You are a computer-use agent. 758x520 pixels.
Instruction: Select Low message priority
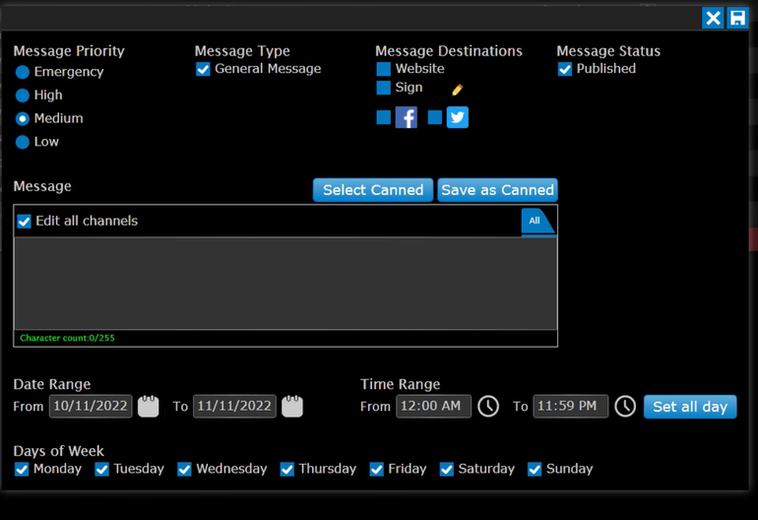click(23, 142)
